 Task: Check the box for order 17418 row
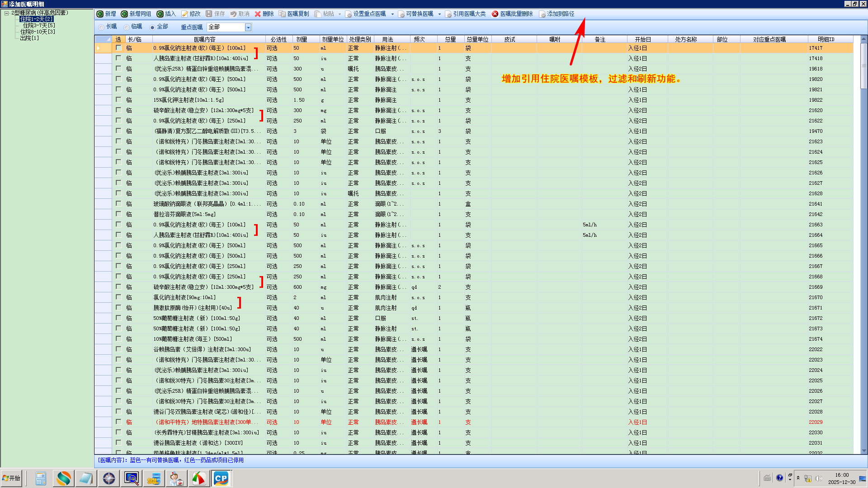pos(118,58)
